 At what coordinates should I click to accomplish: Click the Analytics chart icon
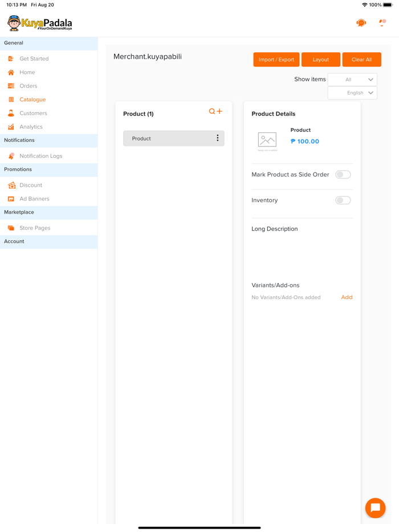[11, 126]
